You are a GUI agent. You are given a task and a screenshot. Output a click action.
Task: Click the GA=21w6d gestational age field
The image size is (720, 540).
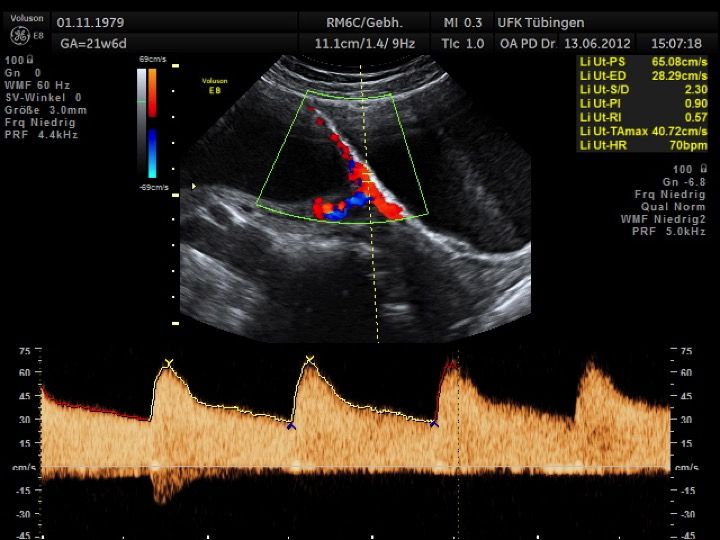(92, 43)
